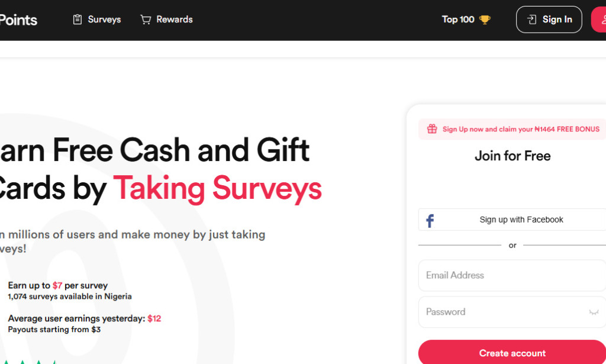Click the Points logo in the top bar
The height and width of the screenshot is (364, 606).
(18, 19)
